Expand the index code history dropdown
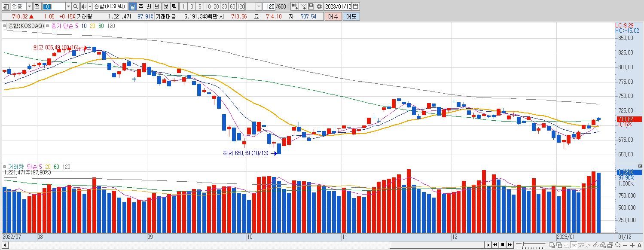This screenshot has height=250, width=644. (x=68, y=6)
